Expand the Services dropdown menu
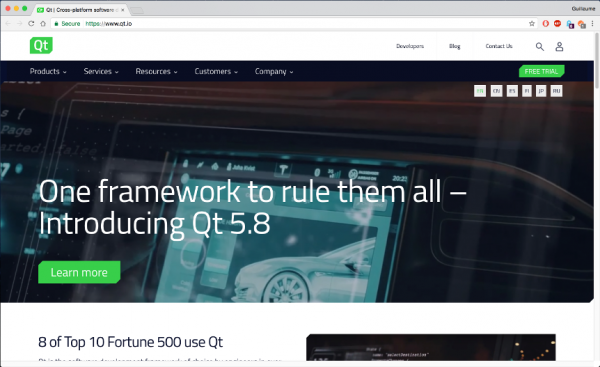Screen dimensions: 600x367 [x=101, y=72]
